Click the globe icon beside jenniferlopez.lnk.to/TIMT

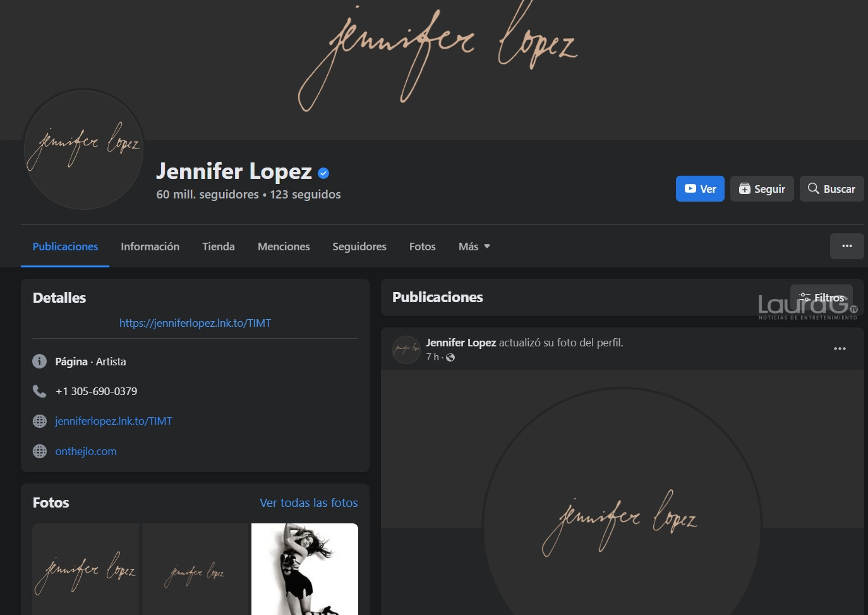point(39,421)
